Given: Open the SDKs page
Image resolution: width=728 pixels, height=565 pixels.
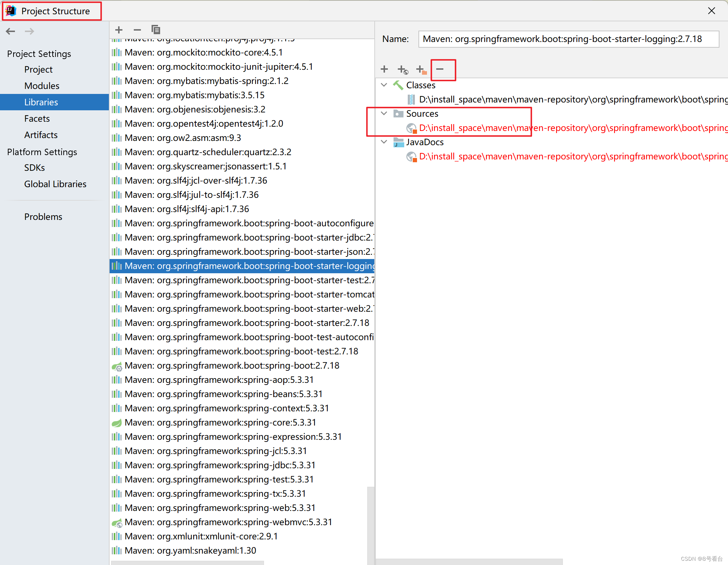Looking at the screenshot, I should [35, 168].
